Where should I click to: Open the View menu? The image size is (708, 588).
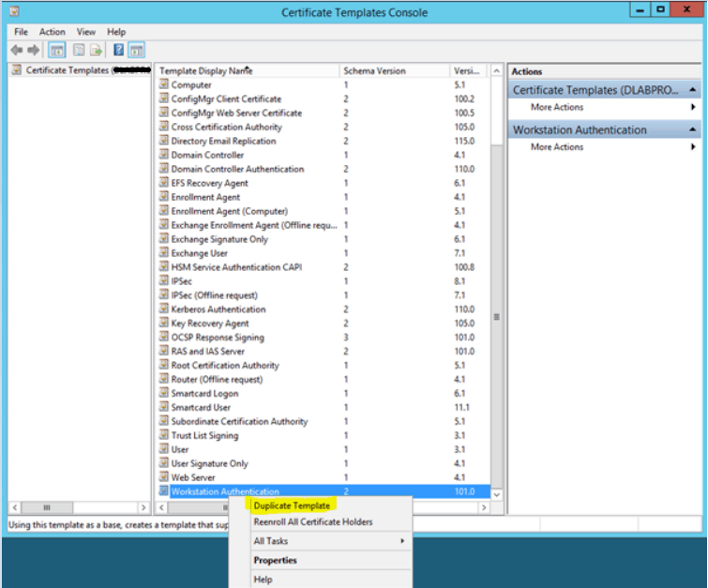85,32
